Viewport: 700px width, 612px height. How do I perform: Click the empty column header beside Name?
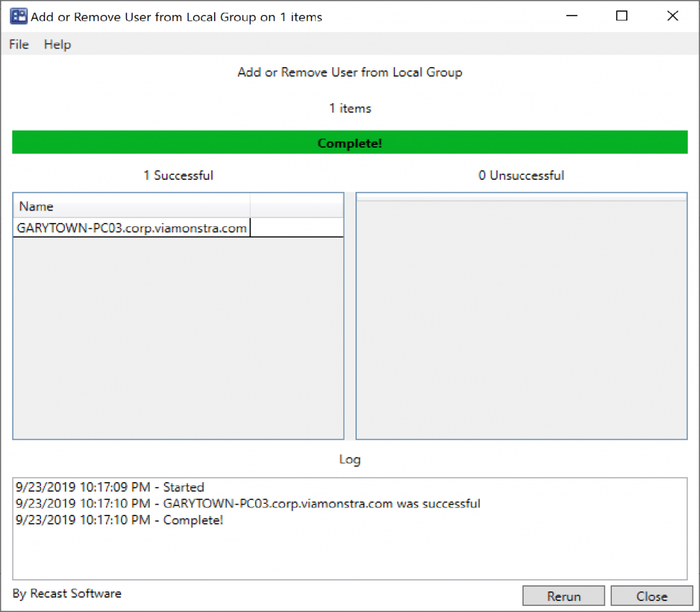pyautogui.click(x=296, y=207)
